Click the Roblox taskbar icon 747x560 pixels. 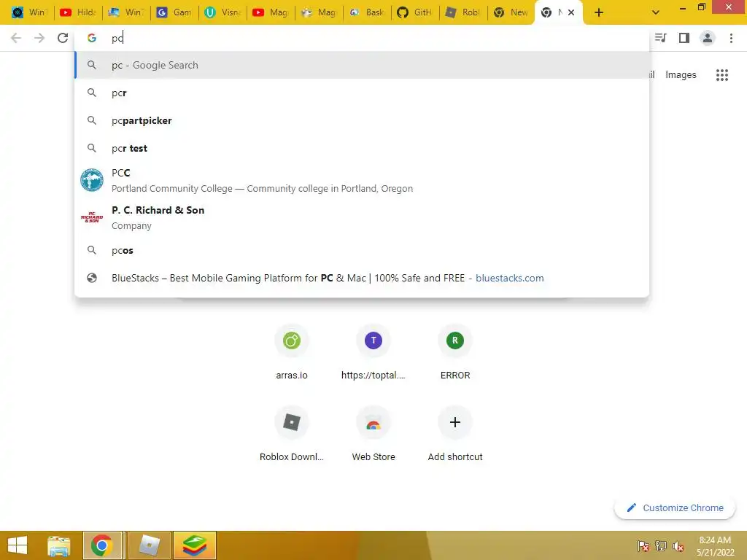click(150, 545)
